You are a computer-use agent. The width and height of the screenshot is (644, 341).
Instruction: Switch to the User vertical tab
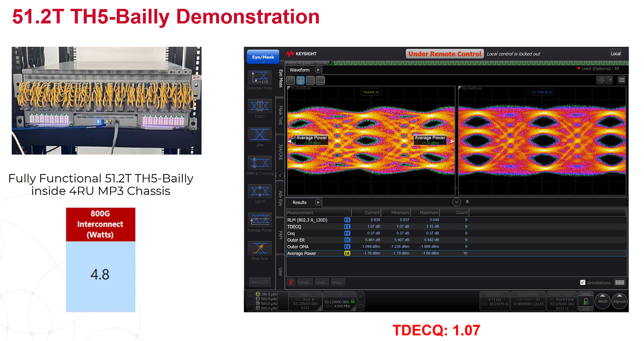click(x=280, y=271)
